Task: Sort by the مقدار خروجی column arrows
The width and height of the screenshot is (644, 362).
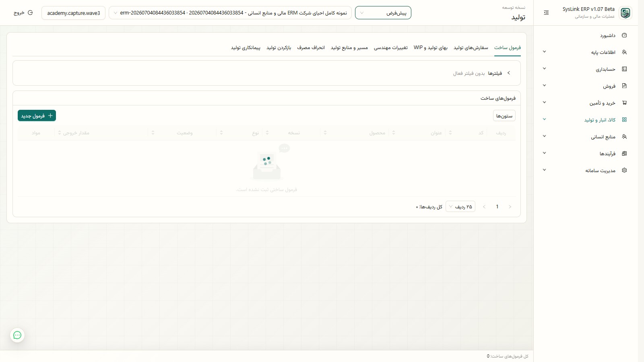Action: (60, 133)
